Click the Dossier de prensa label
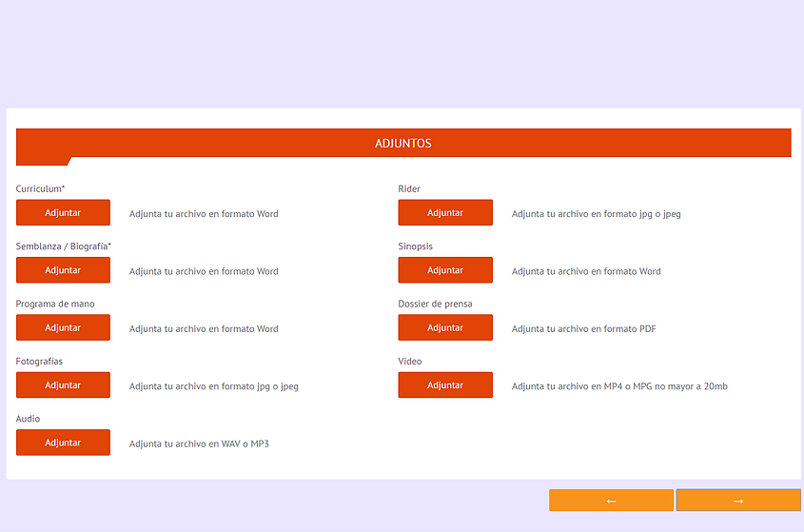This screenshot has width=804, height=532. tap(436, 304)
